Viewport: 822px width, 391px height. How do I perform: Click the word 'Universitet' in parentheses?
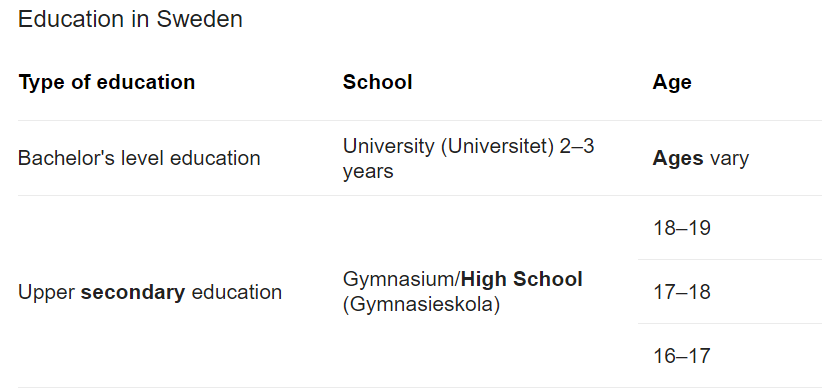[x=497, y=146]
